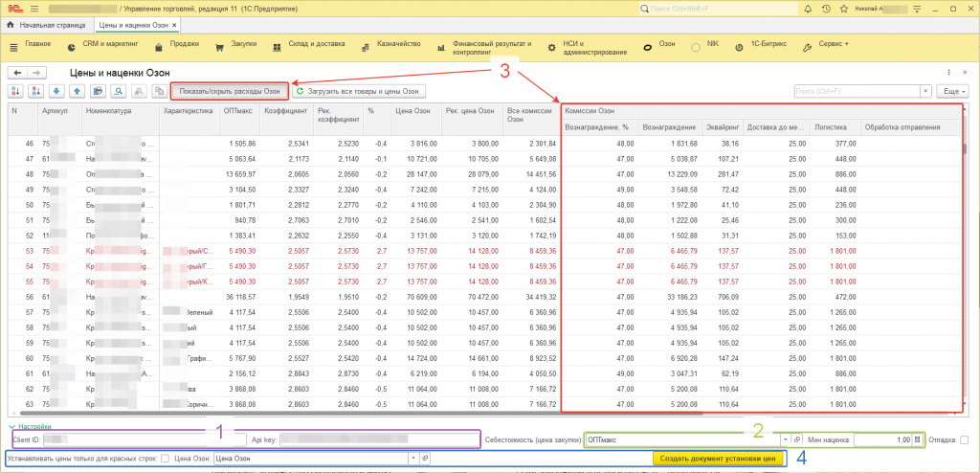Move the row down with the blue arrow
980x473 pixels.
click(56, 91)
